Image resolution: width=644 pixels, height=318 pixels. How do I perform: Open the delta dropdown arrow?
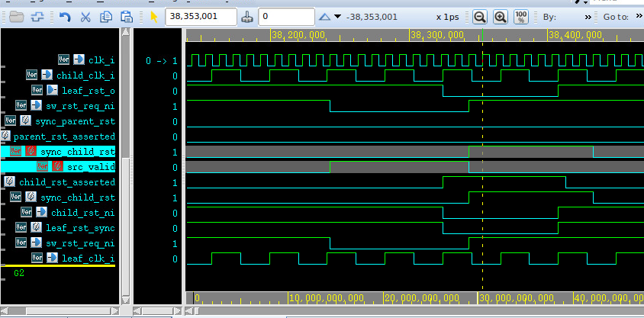click(x=337, y=17)
